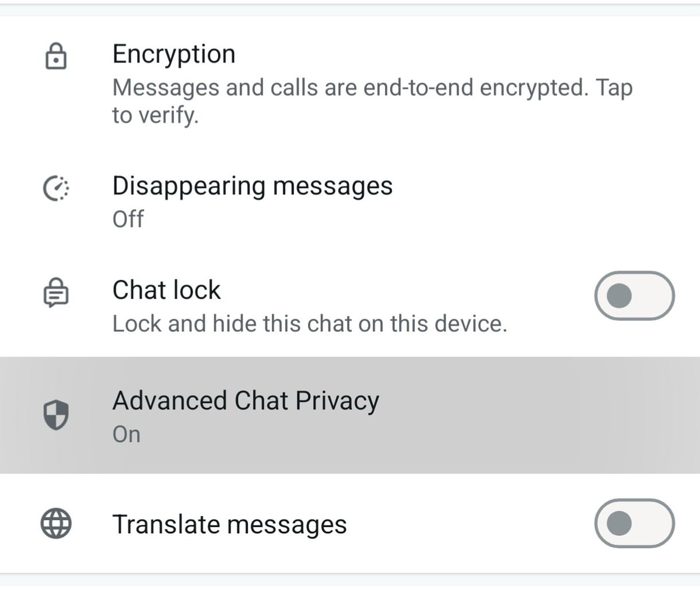Image resolution: width=700 pixels, height=589 pixels.
Task: Tap the Advanced Chat Privacy shield icon
Action: point(57,415)
